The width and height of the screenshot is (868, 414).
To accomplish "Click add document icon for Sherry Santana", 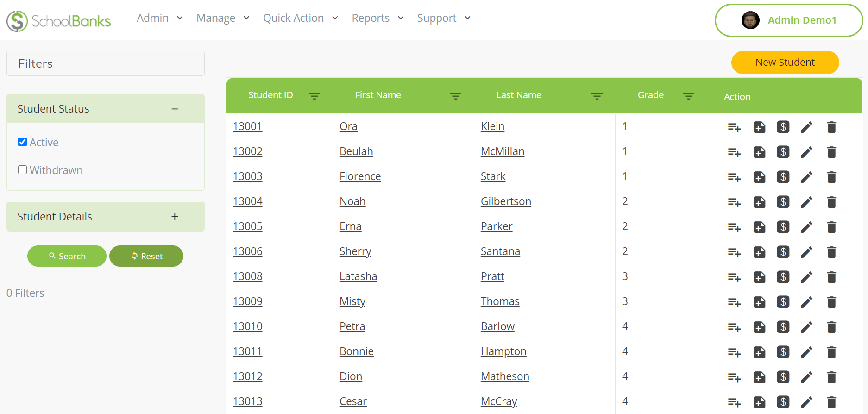I will coord(760,252).
